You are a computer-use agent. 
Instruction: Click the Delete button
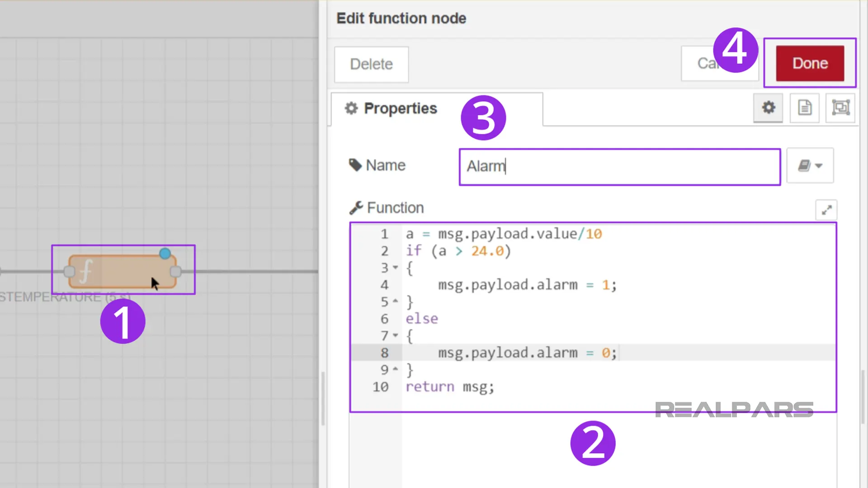pos(371,64)
